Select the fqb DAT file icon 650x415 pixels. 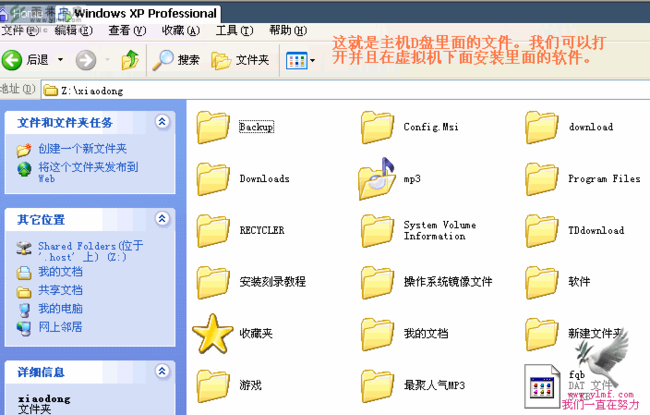[x=542, y=386]
